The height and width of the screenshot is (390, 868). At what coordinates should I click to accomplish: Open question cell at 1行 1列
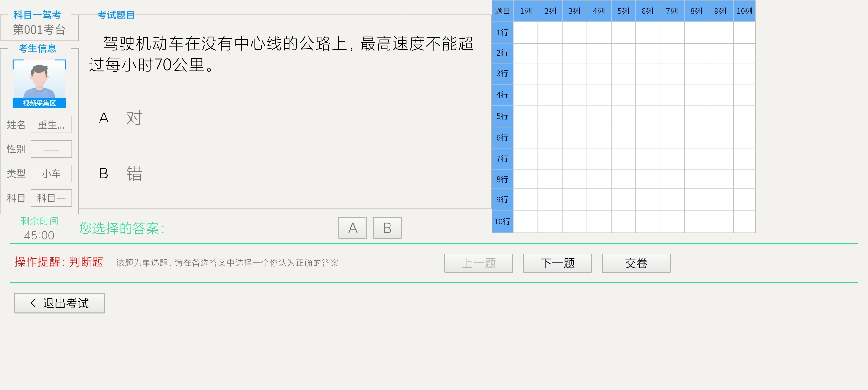pyautogui.click(x=526, y=33)
